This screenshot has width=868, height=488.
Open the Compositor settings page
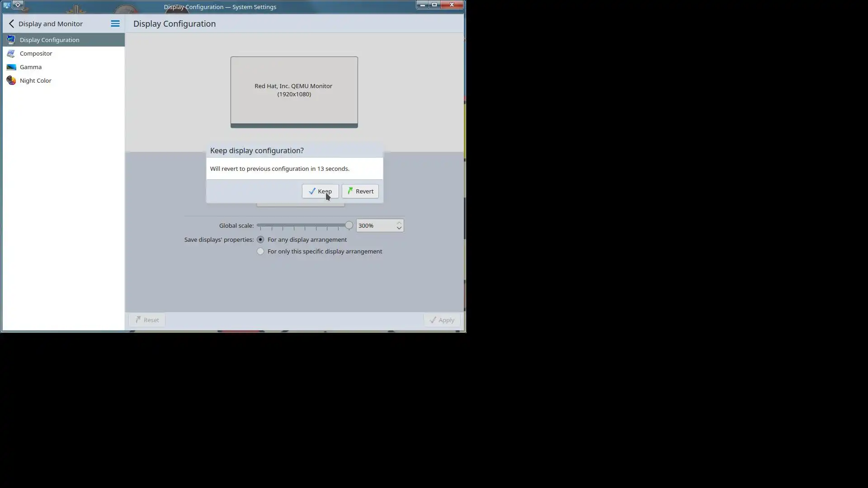[x=36, y=53]
